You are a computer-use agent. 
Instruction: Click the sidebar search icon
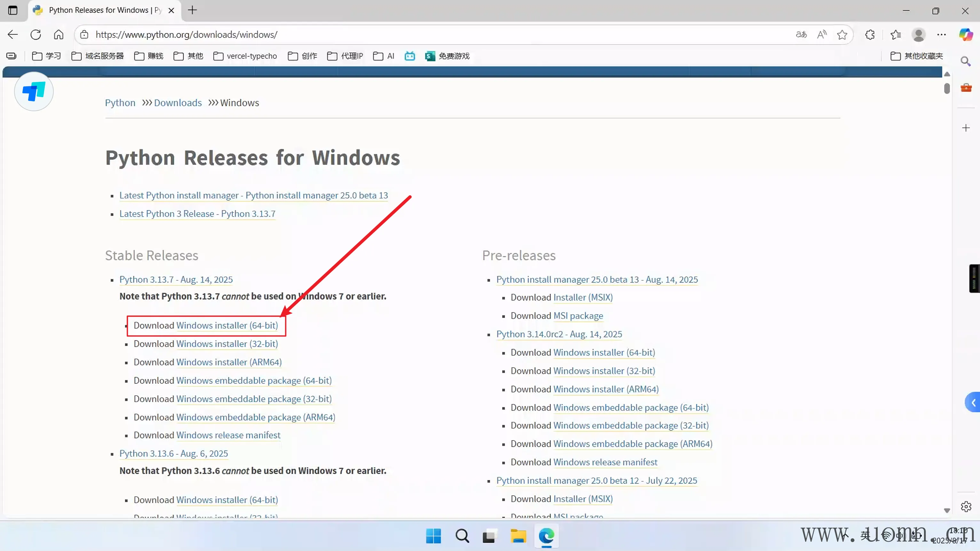(966, 61)
